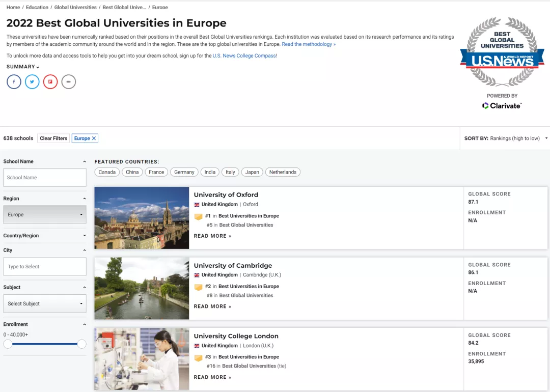Filter by featured country Canada

tap(107, 172)
